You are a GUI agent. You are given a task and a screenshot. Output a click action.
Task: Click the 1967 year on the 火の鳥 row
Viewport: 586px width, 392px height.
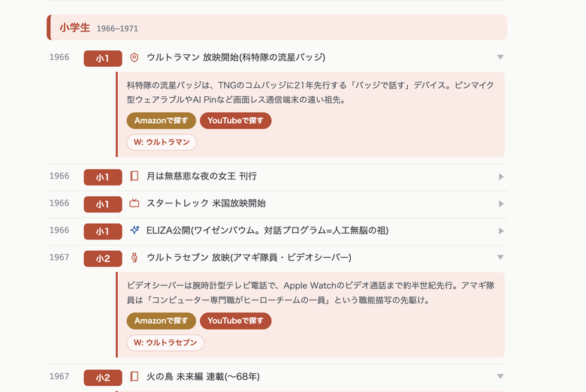(59, 376)
